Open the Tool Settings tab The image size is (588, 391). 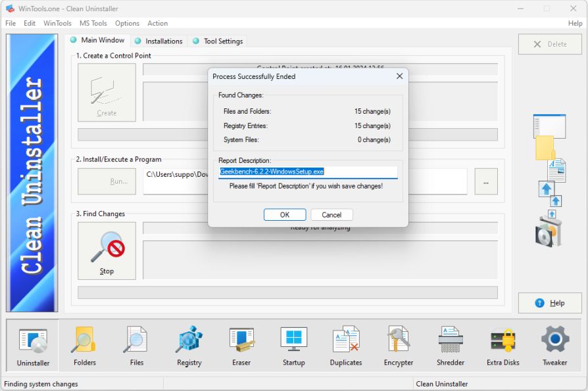coord(218,41)
